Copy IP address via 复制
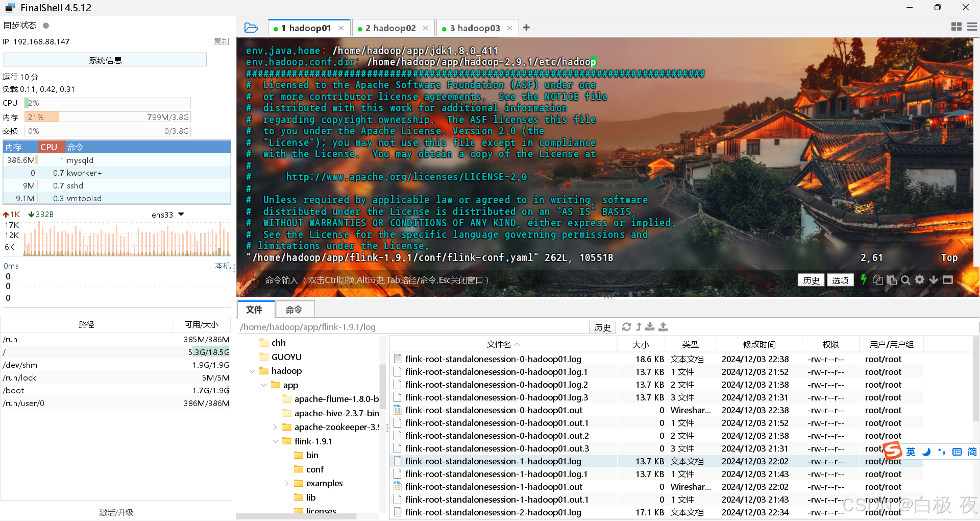 point(221,41)
